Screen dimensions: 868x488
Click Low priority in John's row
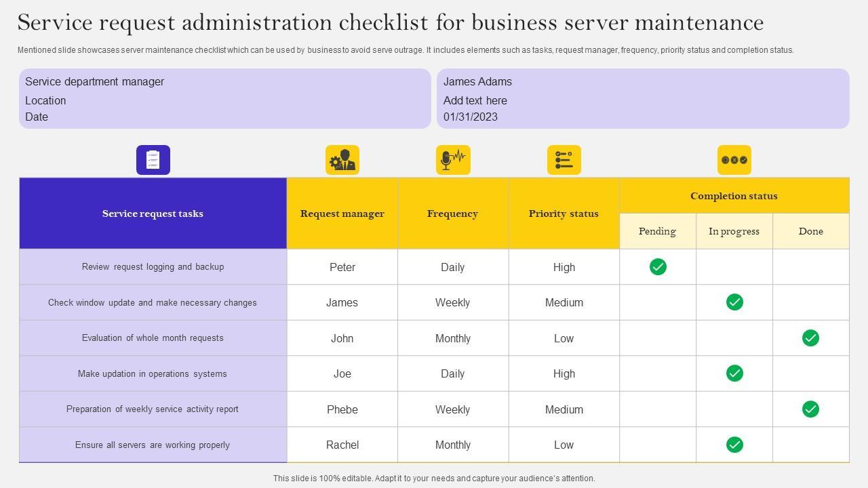[564, 338]
